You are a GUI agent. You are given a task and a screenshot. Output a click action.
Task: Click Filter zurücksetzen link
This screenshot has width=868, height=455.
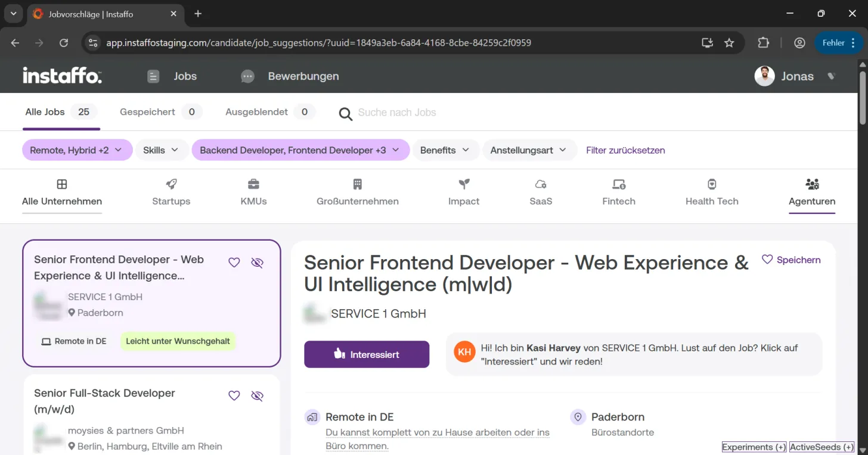tap(625, 150)
